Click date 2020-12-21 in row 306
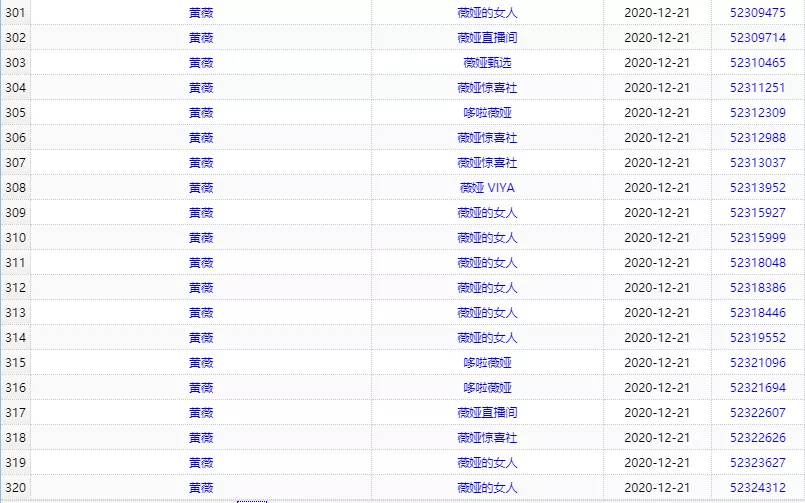The image size is (805, 503). 657,138
